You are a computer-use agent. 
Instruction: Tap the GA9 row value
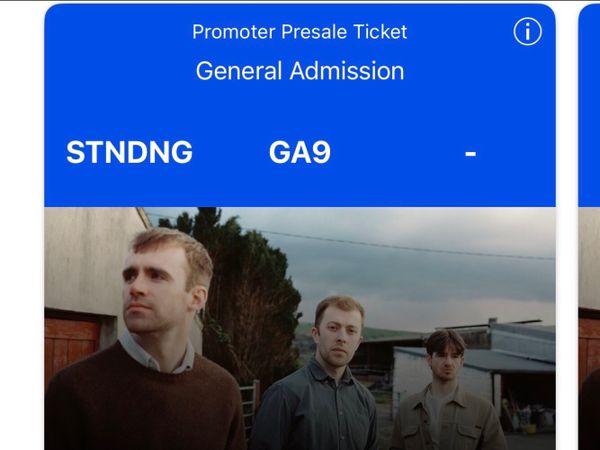[x=300, y=152]
